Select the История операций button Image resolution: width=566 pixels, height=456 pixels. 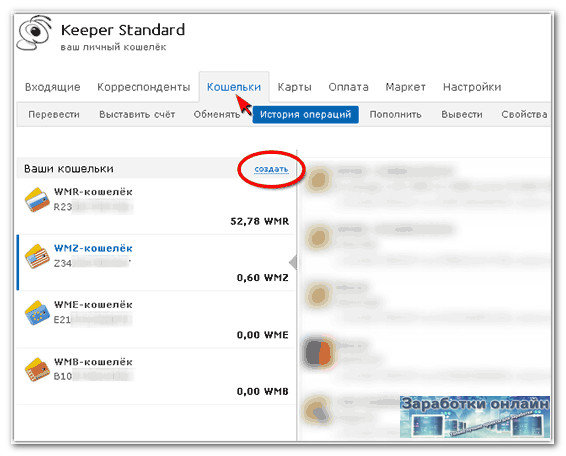click(305, 114)
